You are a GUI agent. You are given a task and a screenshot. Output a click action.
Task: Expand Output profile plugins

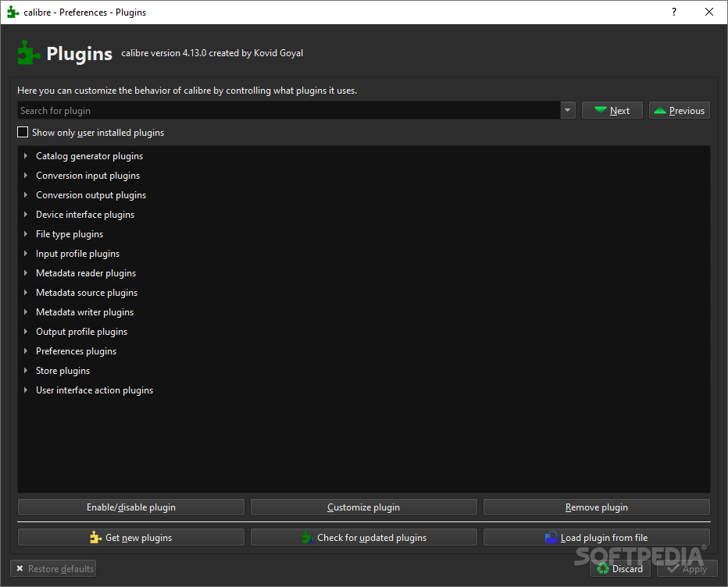pyautogui.click(x=26, y=331)
